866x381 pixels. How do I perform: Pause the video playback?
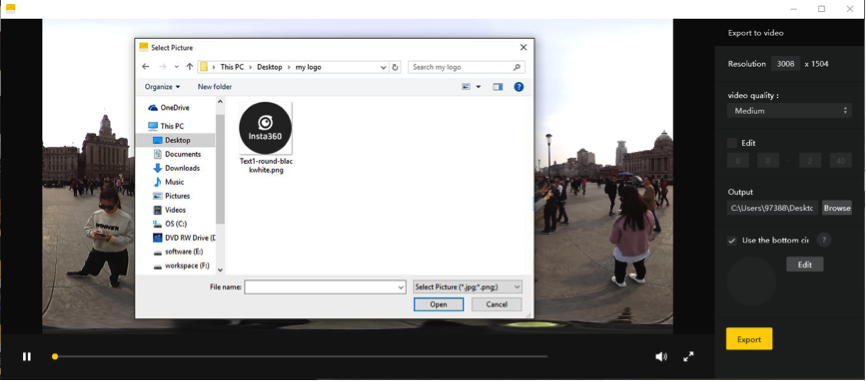tap(27, 357)
